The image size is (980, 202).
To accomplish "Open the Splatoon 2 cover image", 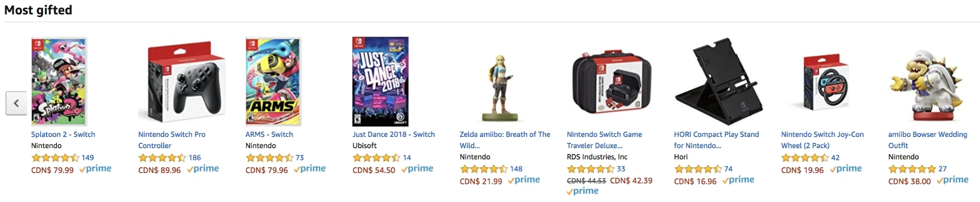I will point(59,82).
